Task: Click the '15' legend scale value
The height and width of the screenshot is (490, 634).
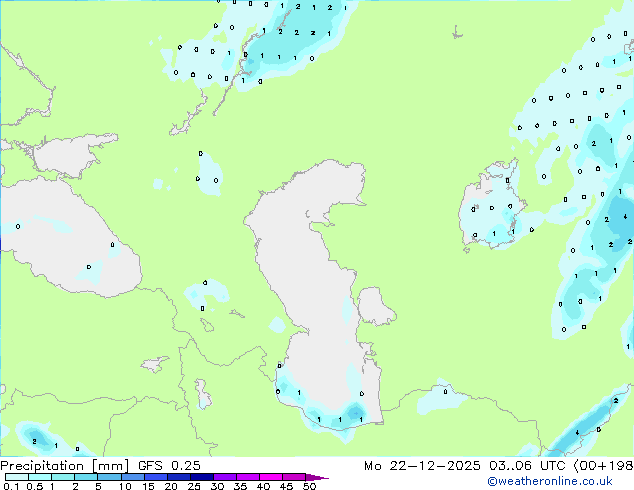Action: (148, 486)
